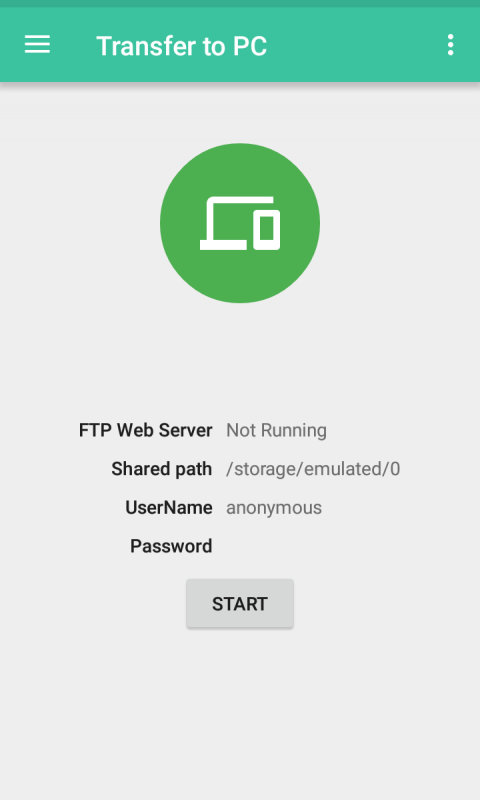Click the word 'Transfer' in the header
Screen dimensions: 480x800
146,46
